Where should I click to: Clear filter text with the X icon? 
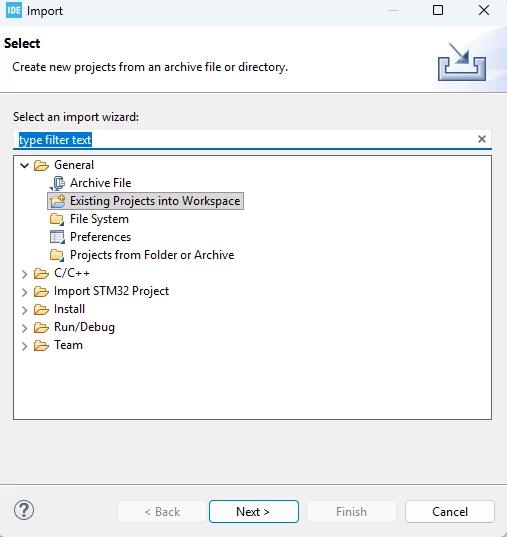pos(482,139)
